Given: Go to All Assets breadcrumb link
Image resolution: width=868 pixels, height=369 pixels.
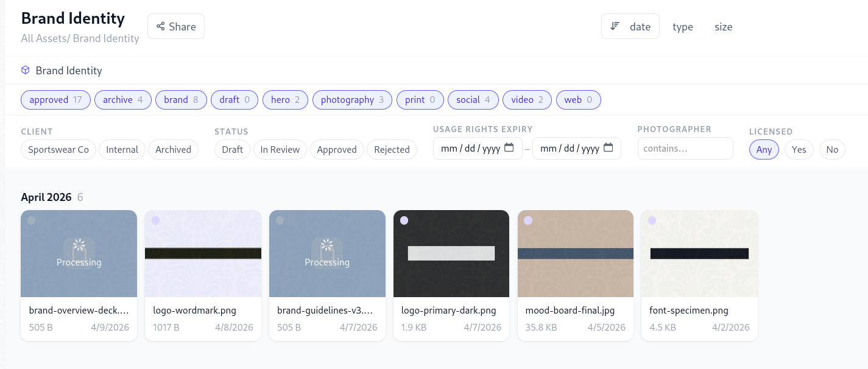Looking at the screenshot, I should 45,38.
